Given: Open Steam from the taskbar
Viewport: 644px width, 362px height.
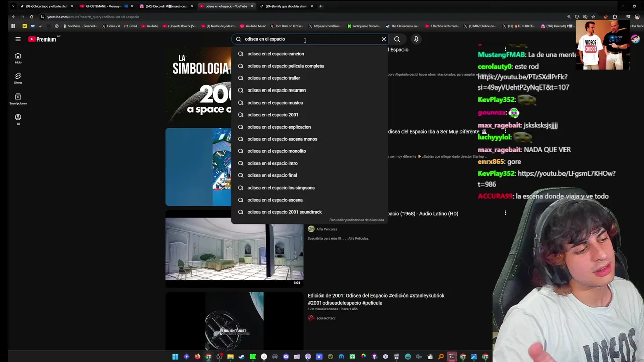Looking at the screenshot, I should pyautogui.click(x=242, y=357).
